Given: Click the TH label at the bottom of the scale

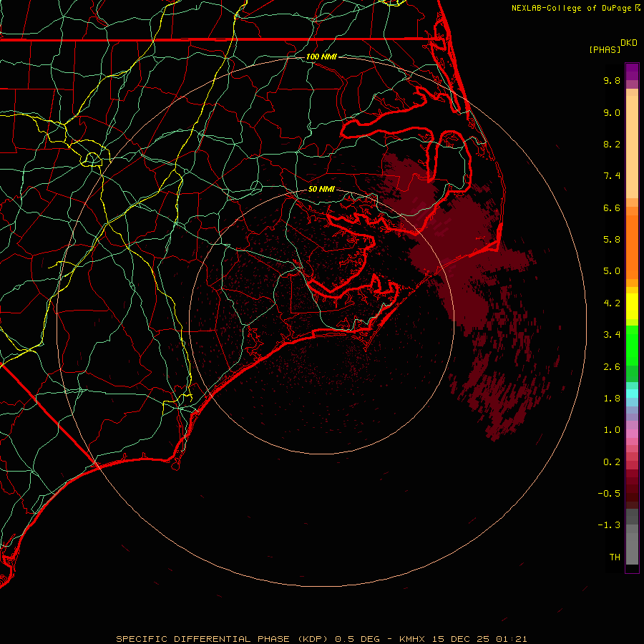Looking at the screenshot, I should point(615,557).
